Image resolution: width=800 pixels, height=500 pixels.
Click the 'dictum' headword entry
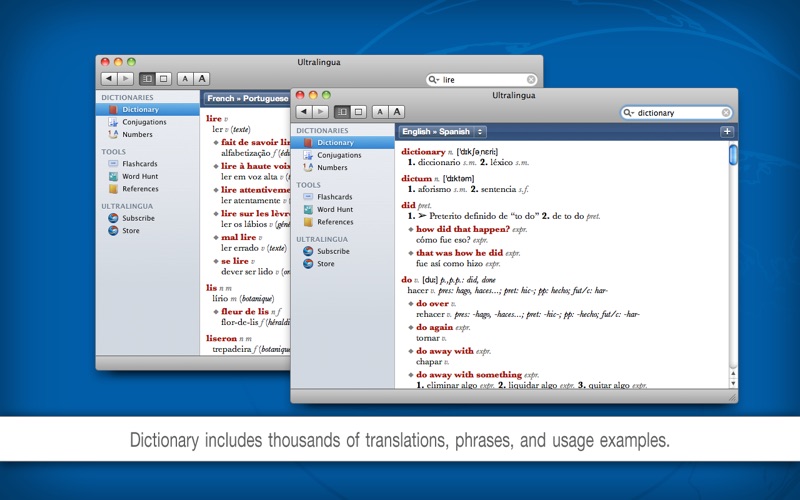coord(416,179)
